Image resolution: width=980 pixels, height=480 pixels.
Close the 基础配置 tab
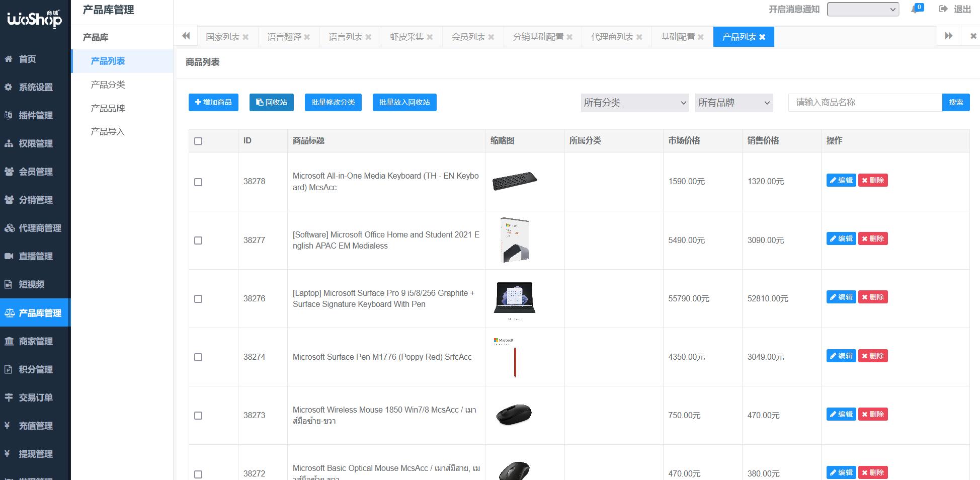(700, 37)
